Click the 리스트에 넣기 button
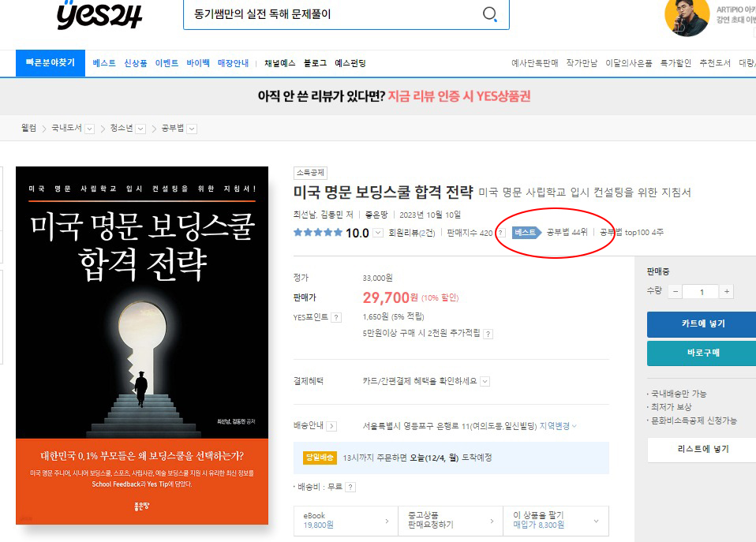This screenshot has width=756, height=542. pyautogui.click(x=703, y=450)
